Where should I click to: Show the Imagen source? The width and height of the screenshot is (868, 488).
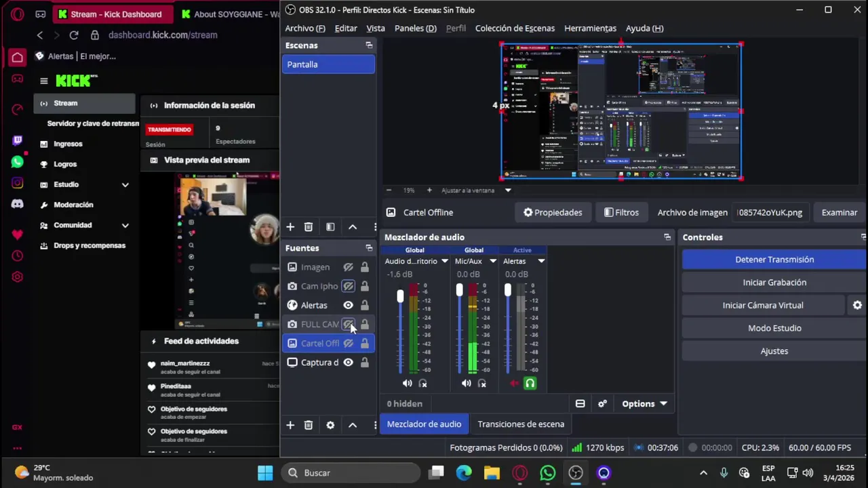point(348,267)
